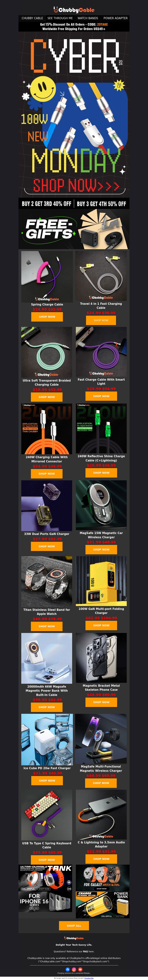
Task: Open the FAQ link
Action: point(85,951)
